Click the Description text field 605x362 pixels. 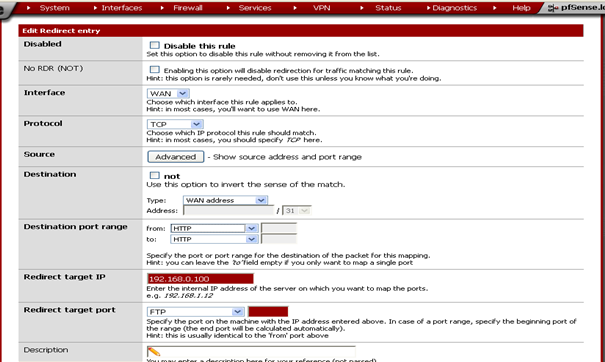pyautogui.click(x=251, y=352)
